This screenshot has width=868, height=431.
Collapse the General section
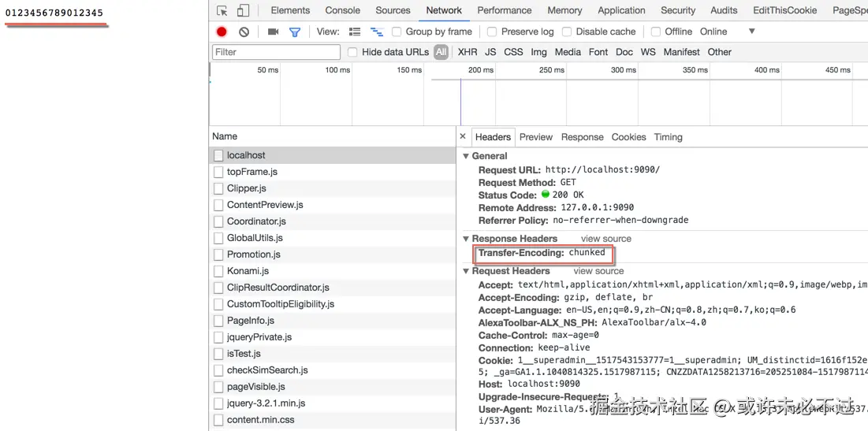pyautogui.click(x=466, y=156)
